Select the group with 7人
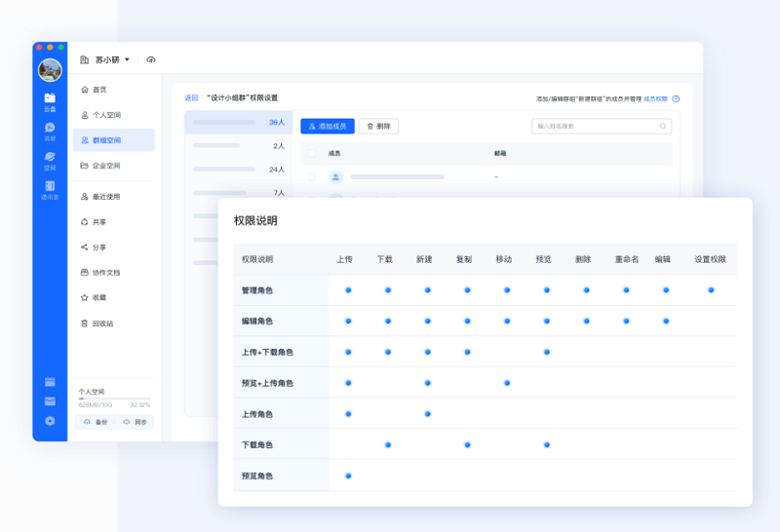The image size is (780, 532). pos(238,192)
